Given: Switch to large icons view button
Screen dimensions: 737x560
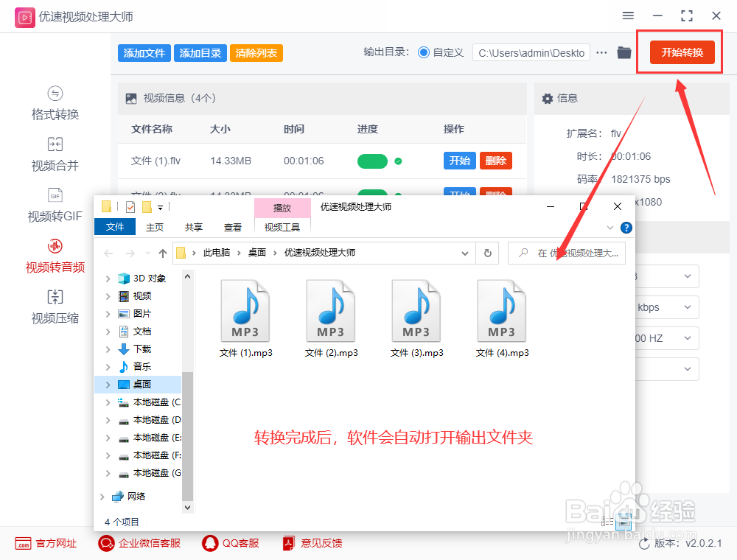Looking at the screenshot, I should pyautogui.click(x=624, y=522).
